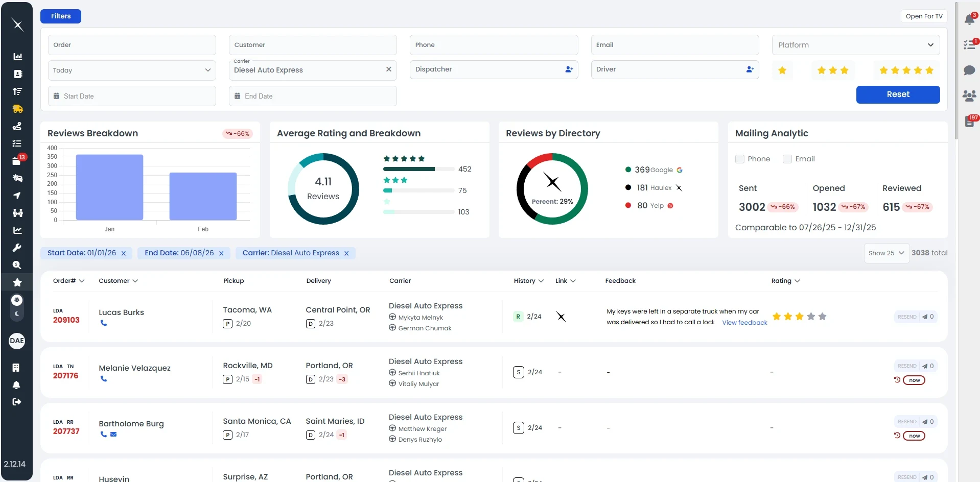The image size is (980, 482).
Task: Toggle the light/dark theme switch in sidebar
Action: (17, 306)
